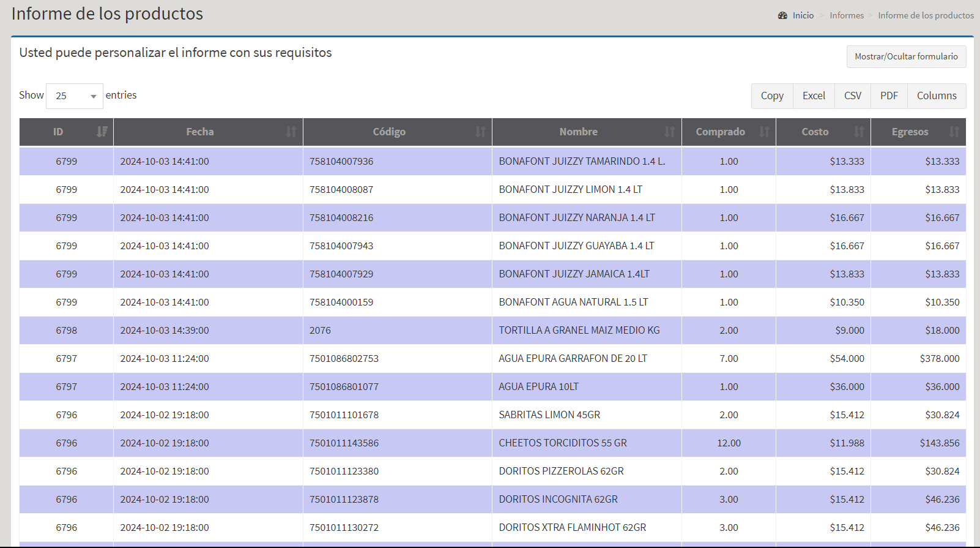Viewport: 980px width, 548px height.
Task: Open the Show entries dropdown
Action: tap(75, 96)
